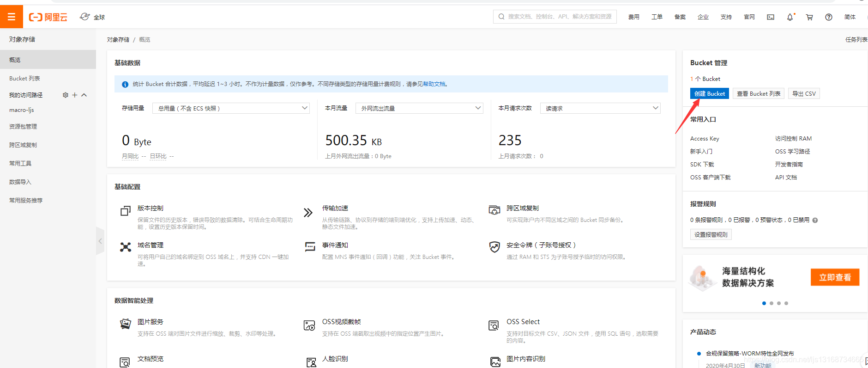Open the Access Key link
This screenshot has width=868, height=368.
coord(705,139)
